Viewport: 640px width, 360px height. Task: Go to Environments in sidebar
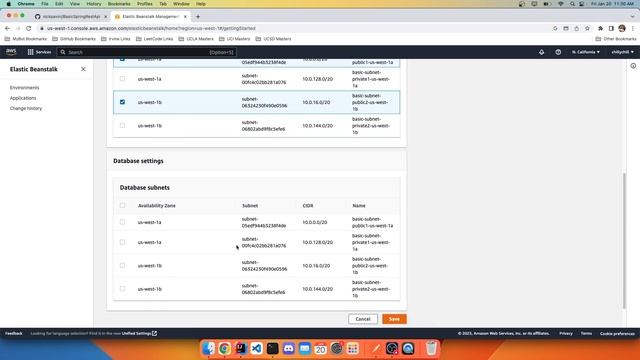click(x=24, y=88)
